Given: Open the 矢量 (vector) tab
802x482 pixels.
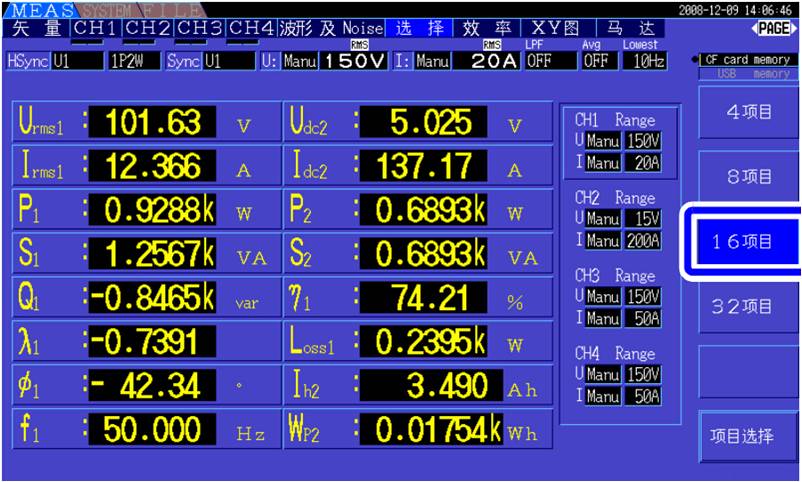Looking at the screenshot, I should (35, 28).
